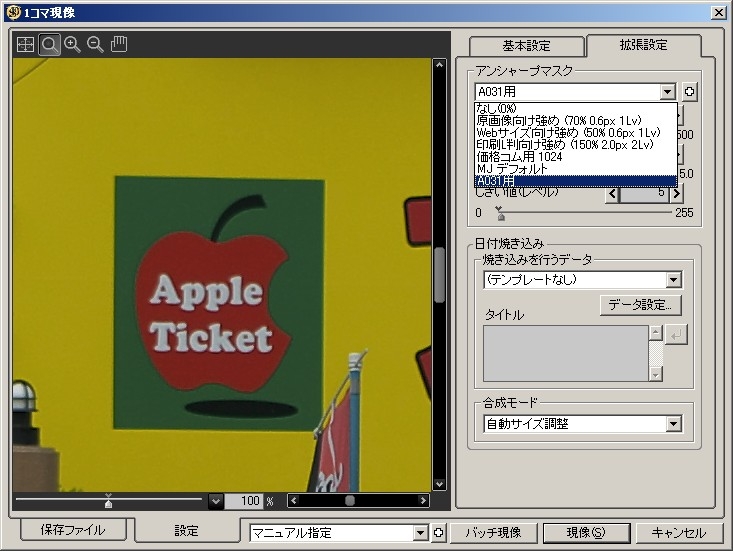Click the キャンセル button
The image size is (733, 551).
[678, 533]
